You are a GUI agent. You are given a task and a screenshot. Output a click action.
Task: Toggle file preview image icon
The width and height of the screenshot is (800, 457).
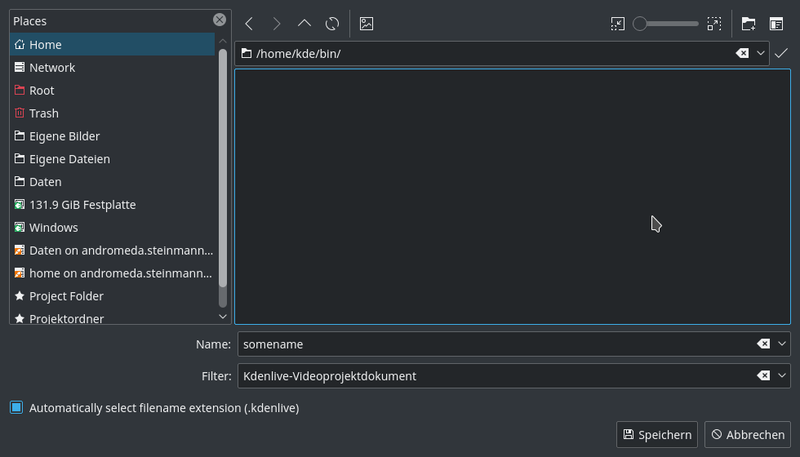(x=366, y=23)
